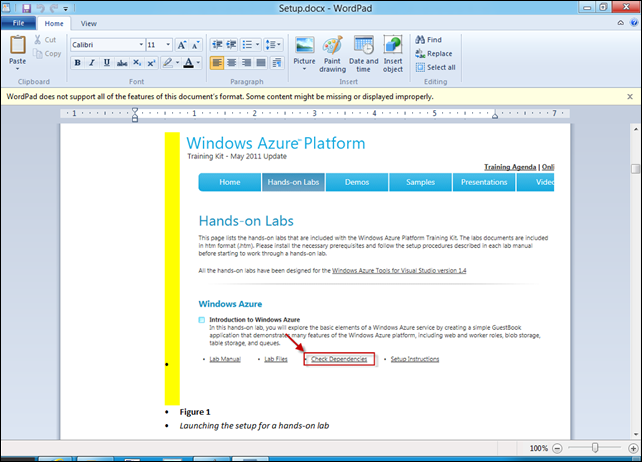
Task: Click Select all in Editing group
Action: point(435,67)
